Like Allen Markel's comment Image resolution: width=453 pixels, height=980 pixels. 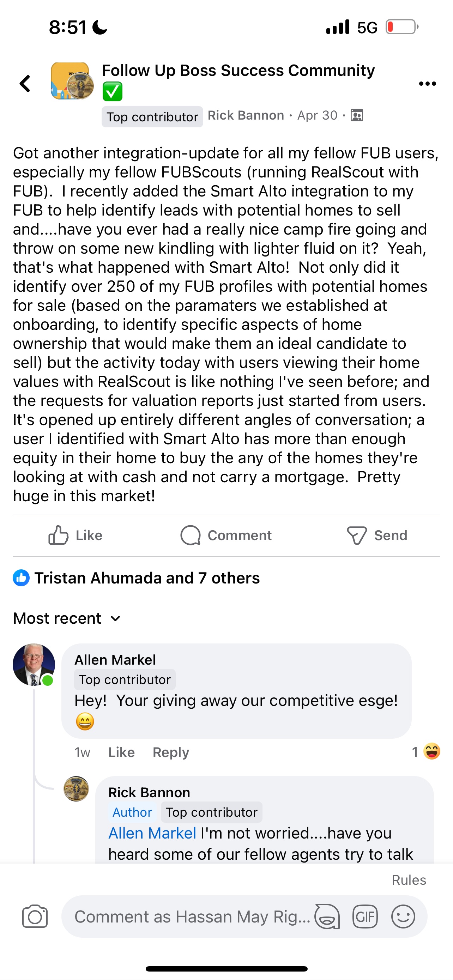click(121, 752)
